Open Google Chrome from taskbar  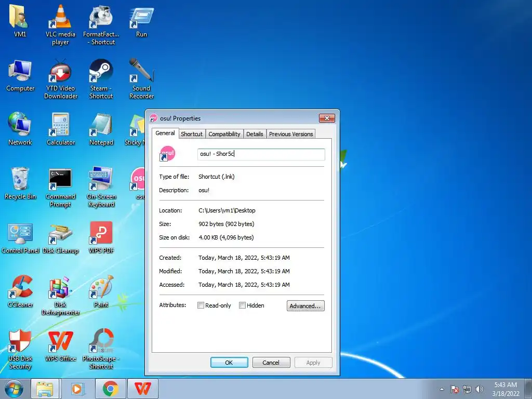point(110,389)
